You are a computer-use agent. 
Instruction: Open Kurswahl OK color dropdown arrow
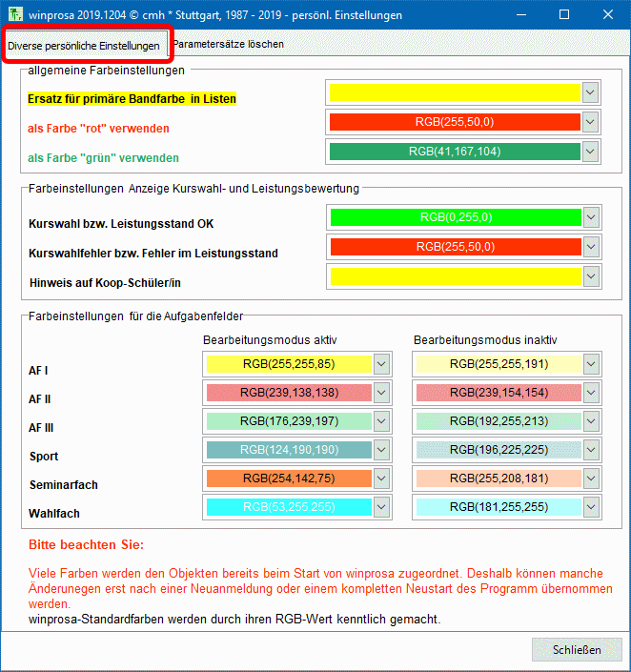[x=591, y=216]
